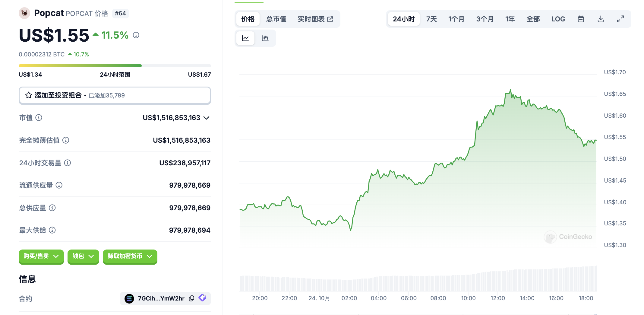Expand the market cap value chevron
Screen dimensions: 644x315
pos(207,118)
